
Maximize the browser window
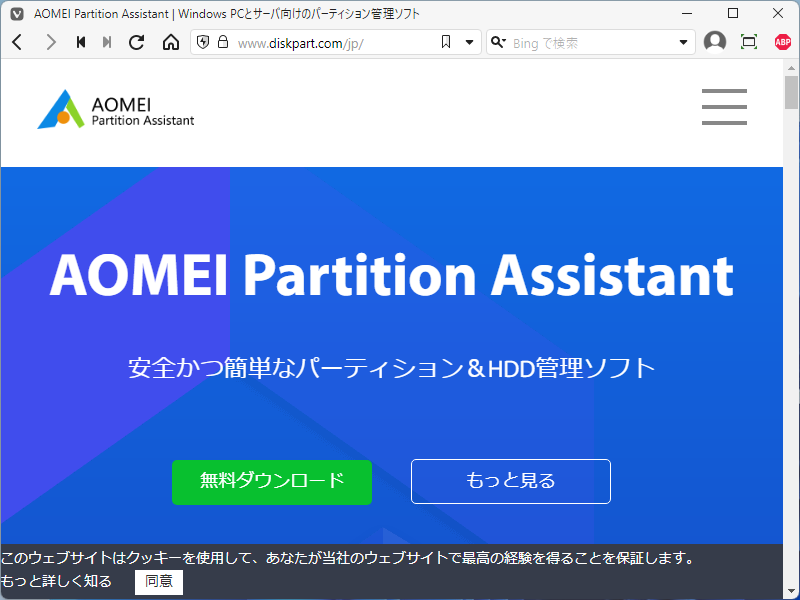tap(733, 13)
